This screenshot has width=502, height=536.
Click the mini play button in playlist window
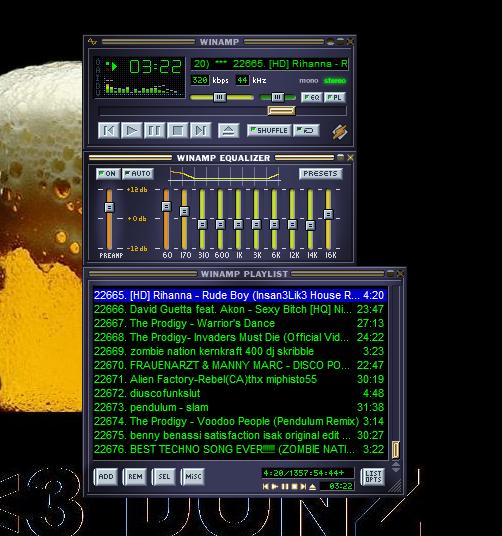pos(275,486)
